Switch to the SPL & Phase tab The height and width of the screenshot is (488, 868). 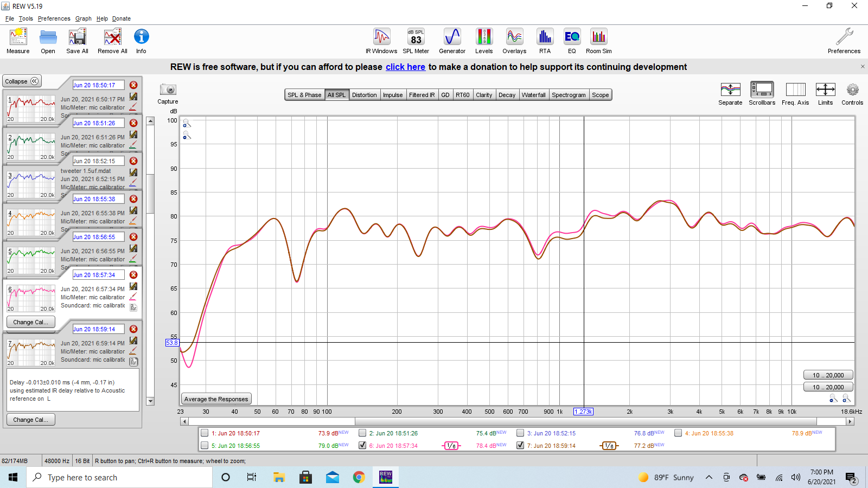[304, 95]
